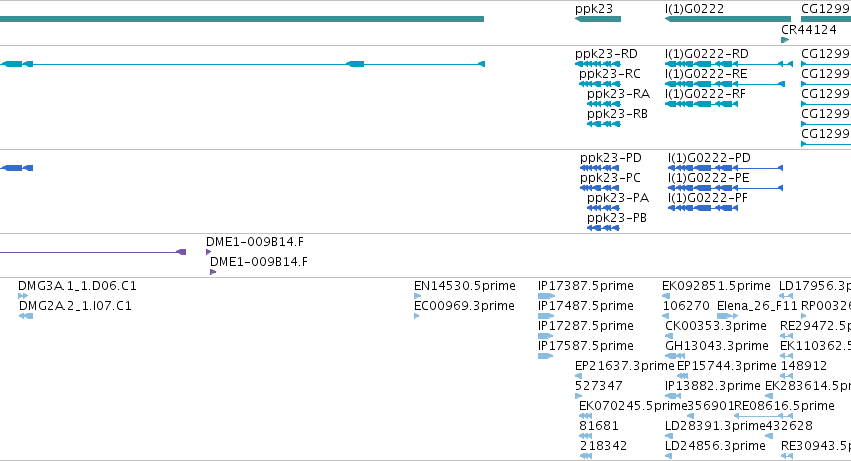This screenshot has width=851, height=461.
Task: Click the GH13043.3prime EST glyph
Action: tap(674, 356)
